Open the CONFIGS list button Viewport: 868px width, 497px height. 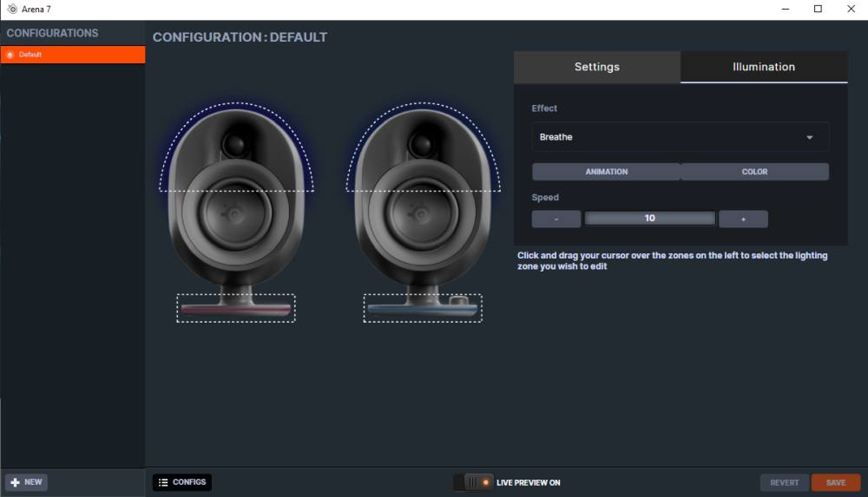(x=182, y=482)
